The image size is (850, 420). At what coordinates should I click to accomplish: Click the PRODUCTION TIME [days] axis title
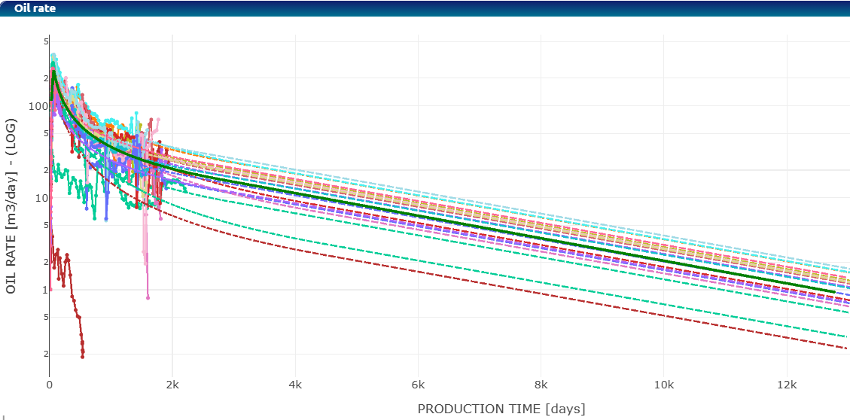[x=501, y=409]
